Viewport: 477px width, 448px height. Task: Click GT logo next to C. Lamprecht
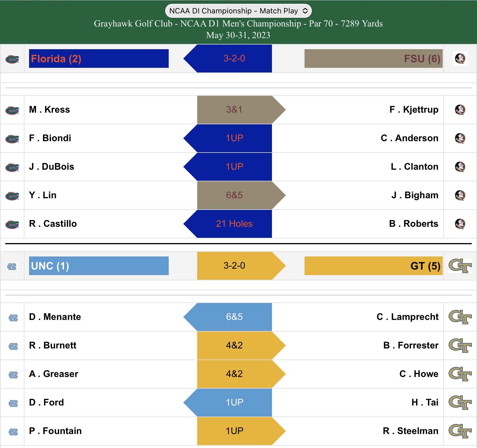[x=460, y=317]
